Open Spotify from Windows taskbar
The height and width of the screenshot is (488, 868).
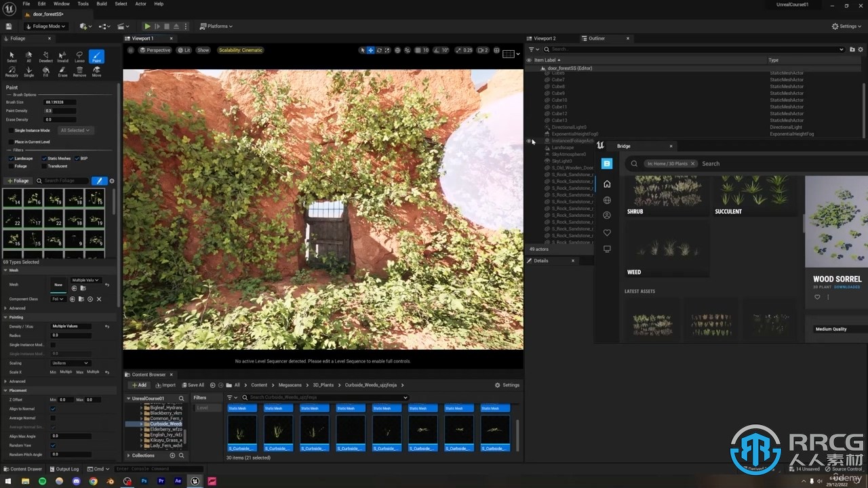(42, 481)
